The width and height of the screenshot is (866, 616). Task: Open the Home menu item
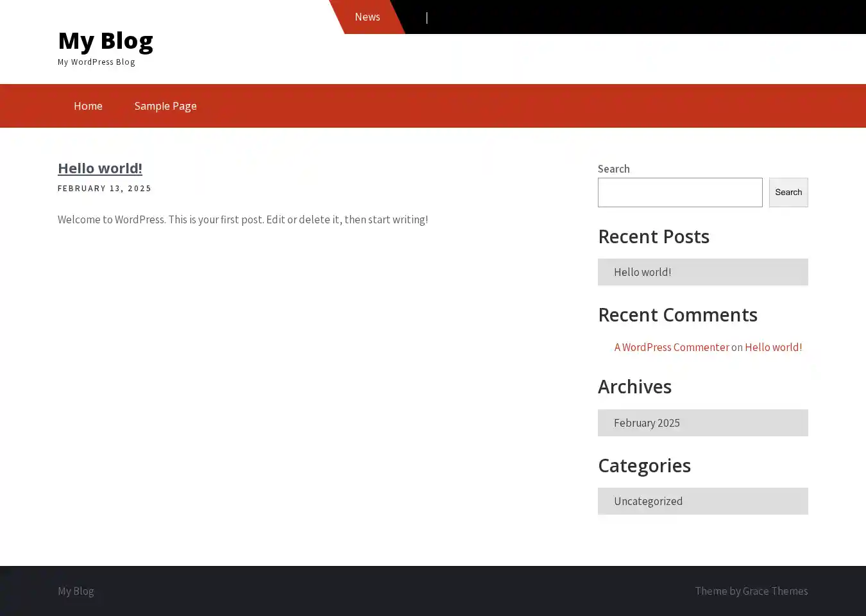(x=88, y=106)
